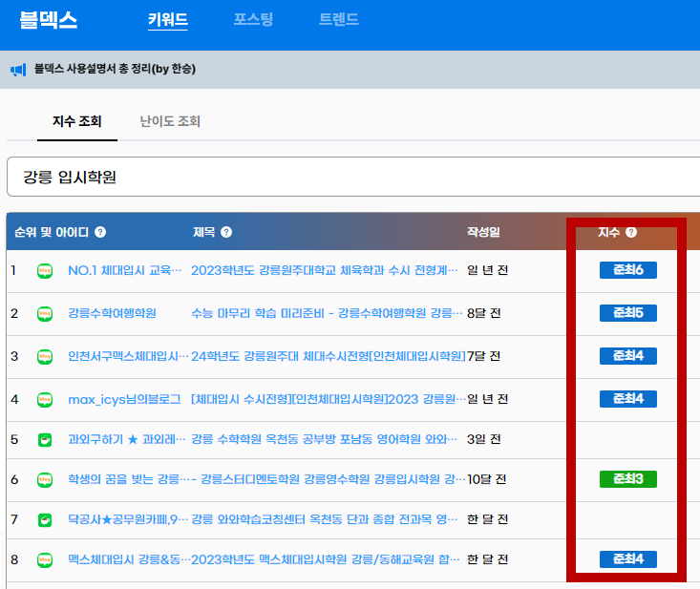Image resolution: width=700 pixels, height=589 pixels.
Task: Focus the keyword search field 강릉 입시학원
Action: [352, 177]
